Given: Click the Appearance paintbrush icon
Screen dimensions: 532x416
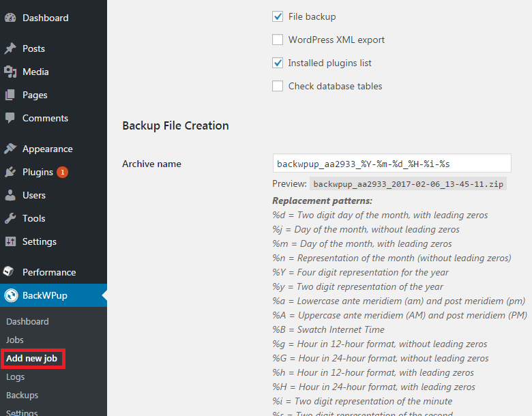Looking at the screenshot, I should pos(10,149).
